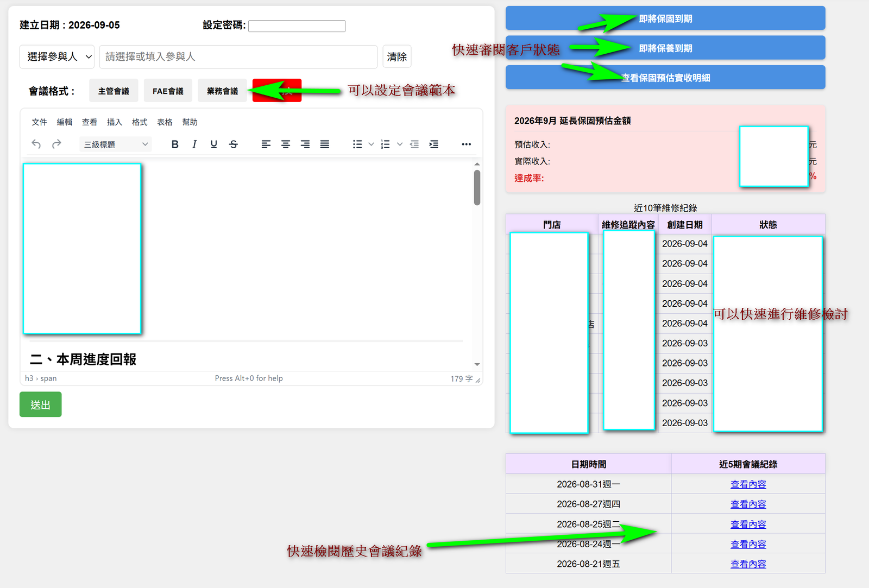Click the redo arrow icon
Viewport: 869px width, 588px height.
[56, 144]
